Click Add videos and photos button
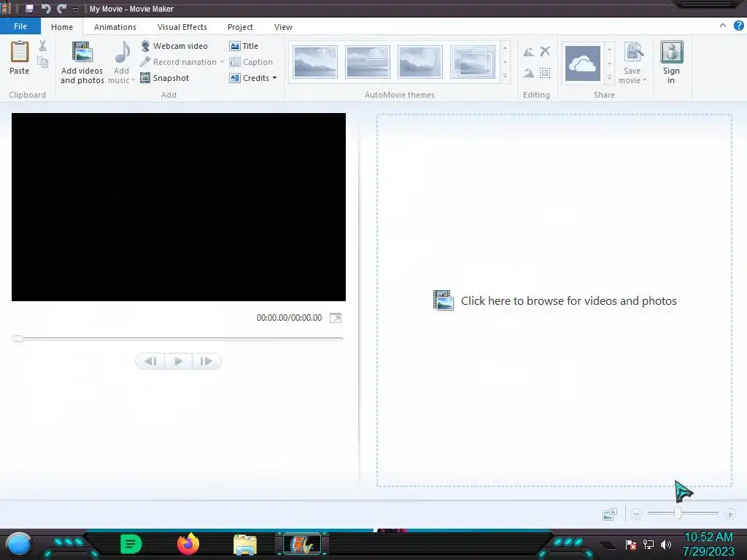This screenshot has width=747, height=560. pyautogui.click(x=82, y=63)
